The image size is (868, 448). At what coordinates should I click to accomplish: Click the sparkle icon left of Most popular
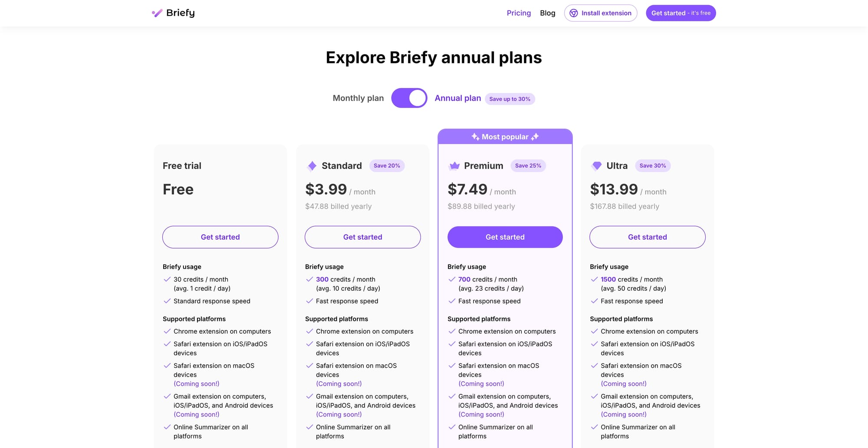coord(475,137)
